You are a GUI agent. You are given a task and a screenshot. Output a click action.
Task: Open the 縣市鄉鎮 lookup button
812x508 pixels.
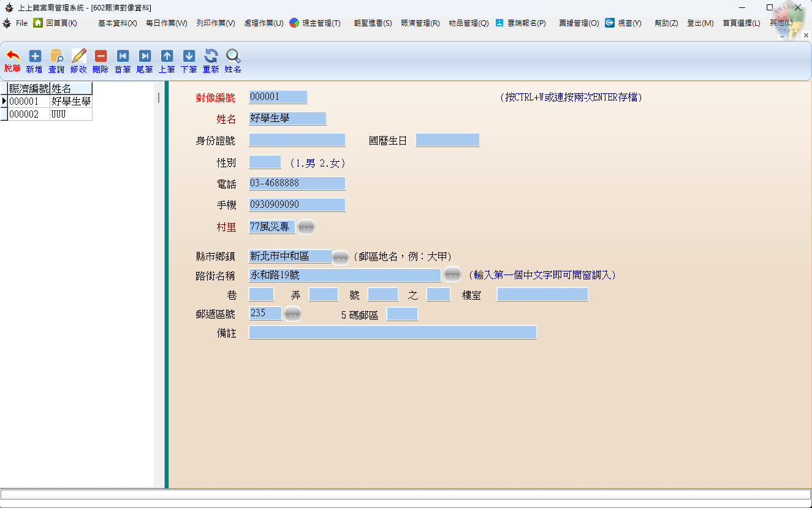340,257
